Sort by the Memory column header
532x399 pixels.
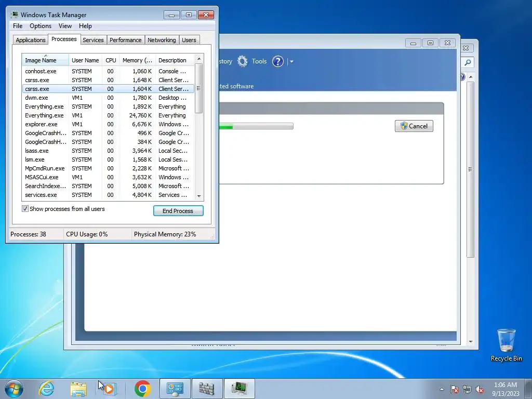click(137, 60)
